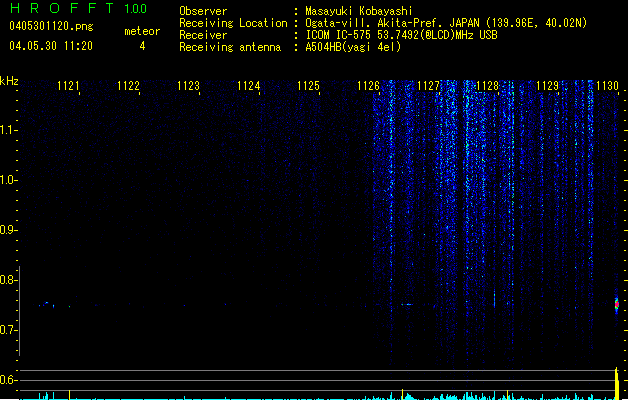Click the 1.1 kHz frequency label
The height and width of the screenshot is (400, 629).
(8, 130)
